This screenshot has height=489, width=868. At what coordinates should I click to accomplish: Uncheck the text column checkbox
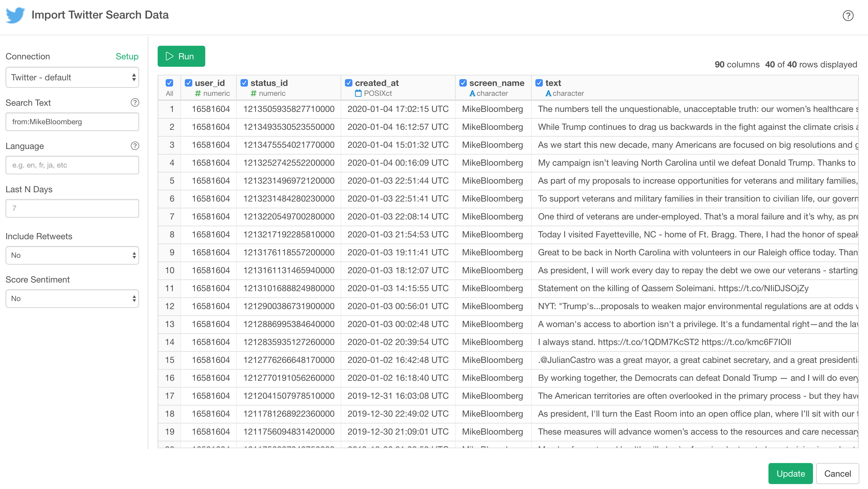tap(539, 83)
